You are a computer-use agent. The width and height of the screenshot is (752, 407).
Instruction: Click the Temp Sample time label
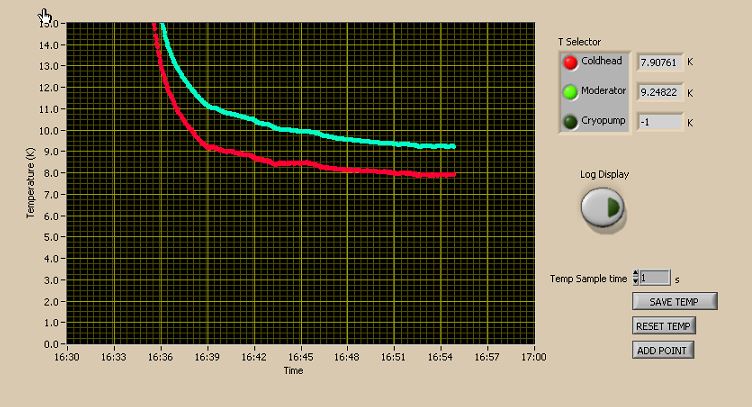coord(588,279)
